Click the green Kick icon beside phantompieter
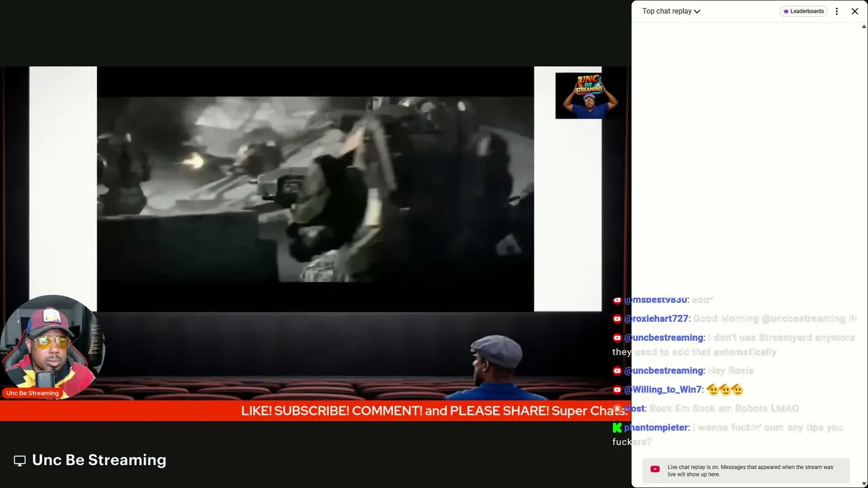 point(617,428)
